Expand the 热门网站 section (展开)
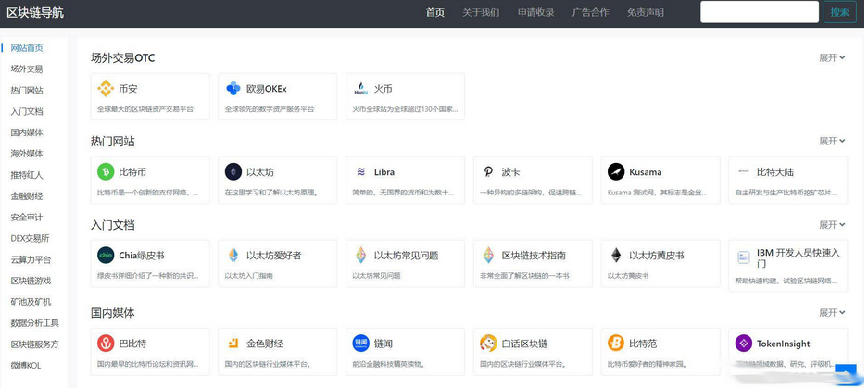The image size is (868, 388). pyautogui.click(x=832, y=141)
